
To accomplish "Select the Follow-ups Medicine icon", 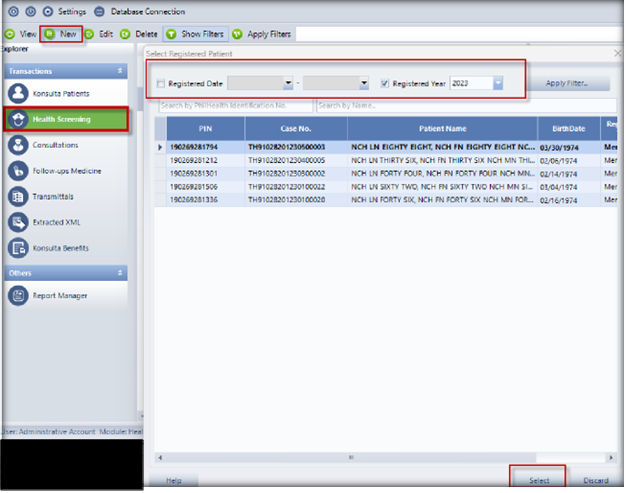I will 17,171.
